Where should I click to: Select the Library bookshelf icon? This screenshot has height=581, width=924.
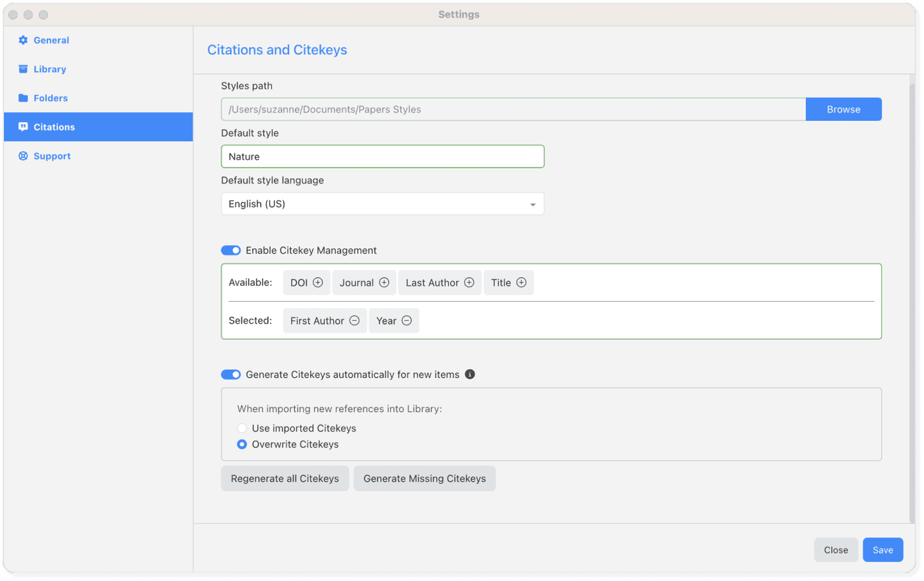click(23, 69)
